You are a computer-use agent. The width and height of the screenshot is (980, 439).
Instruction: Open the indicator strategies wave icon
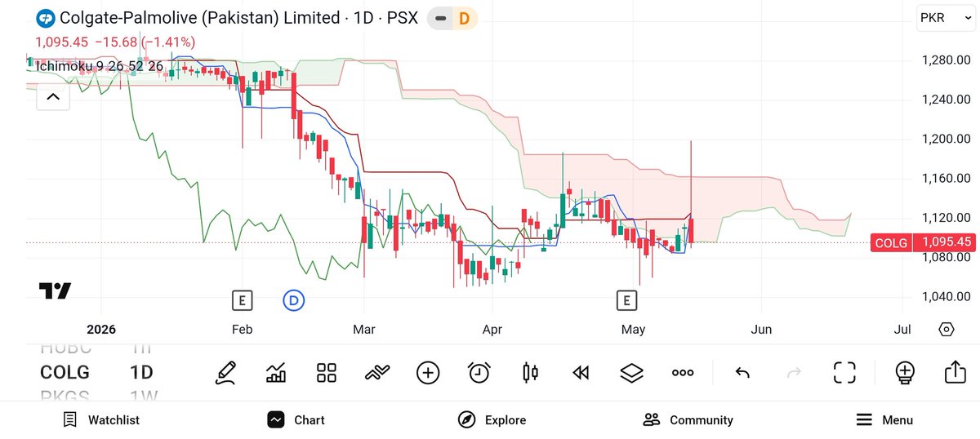coord(377,373)
